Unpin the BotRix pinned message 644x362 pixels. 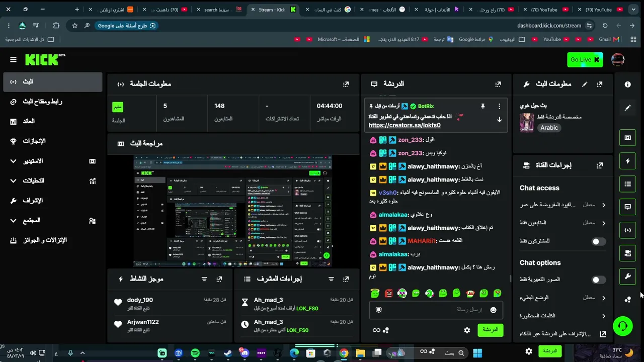pos(482,106)
